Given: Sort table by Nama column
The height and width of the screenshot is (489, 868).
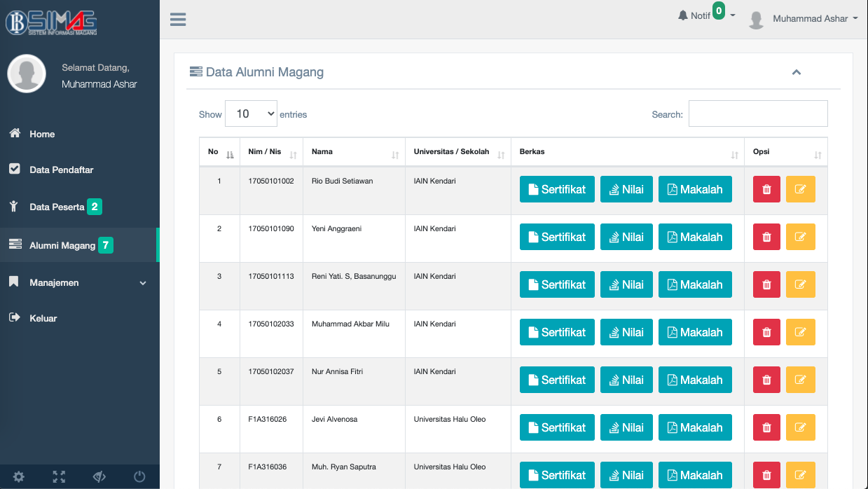Looking at the screenshot, I should (x=354, y=152).
